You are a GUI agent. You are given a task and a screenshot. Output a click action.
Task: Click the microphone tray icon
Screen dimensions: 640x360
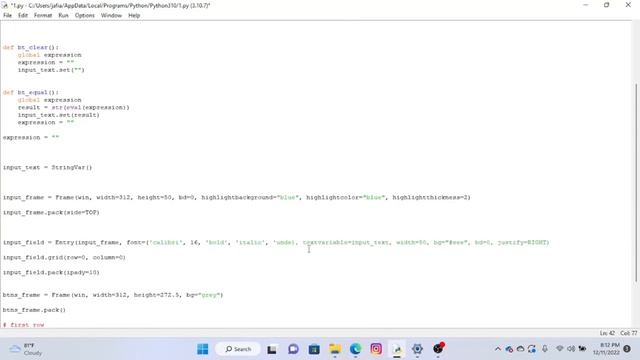(545, 349)
